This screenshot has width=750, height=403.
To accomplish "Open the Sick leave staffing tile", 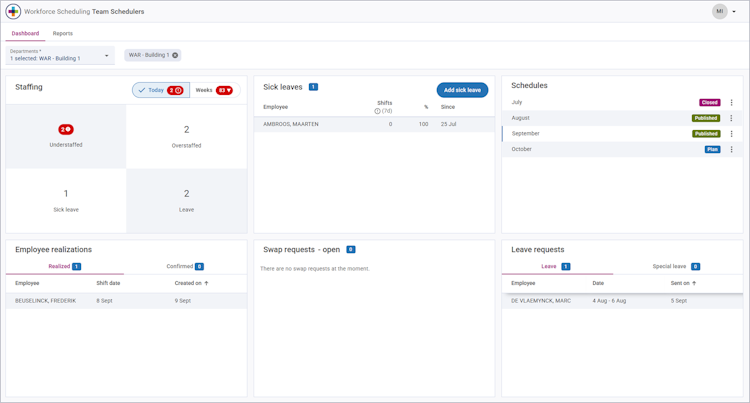I will 66,201.
